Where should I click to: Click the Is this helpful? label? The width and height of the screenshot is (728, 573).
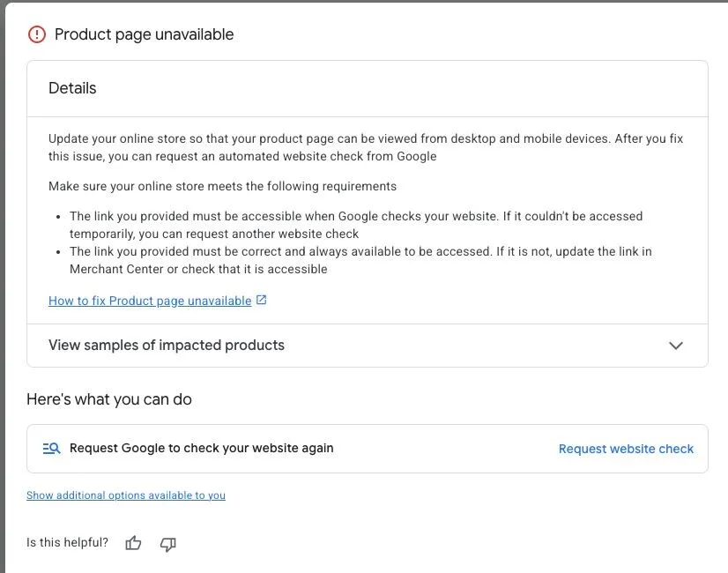click(67, 542)
